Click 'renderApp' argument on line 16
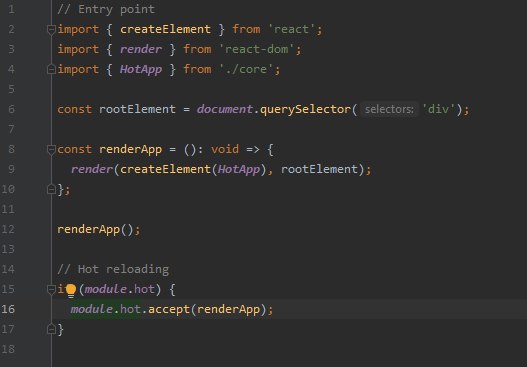The height and width of the screenshot is (367, 527). 228,309
